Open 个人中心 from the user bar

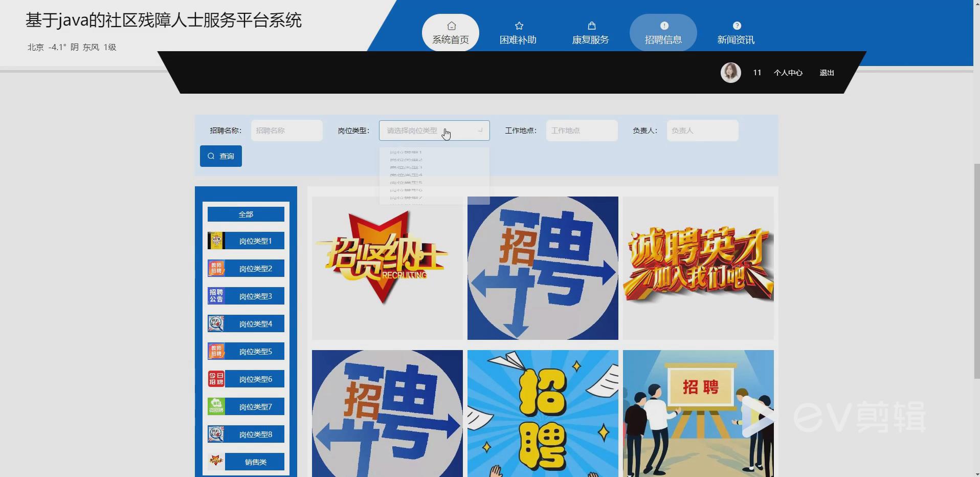click(788, 72)
